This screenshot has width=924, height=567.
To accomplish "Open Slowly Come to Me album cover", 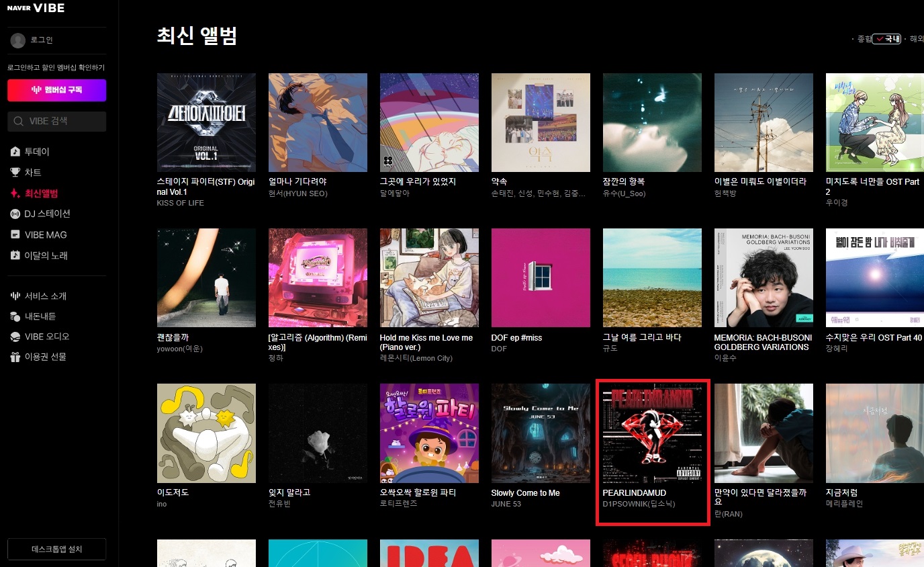I will pos(541,433).
